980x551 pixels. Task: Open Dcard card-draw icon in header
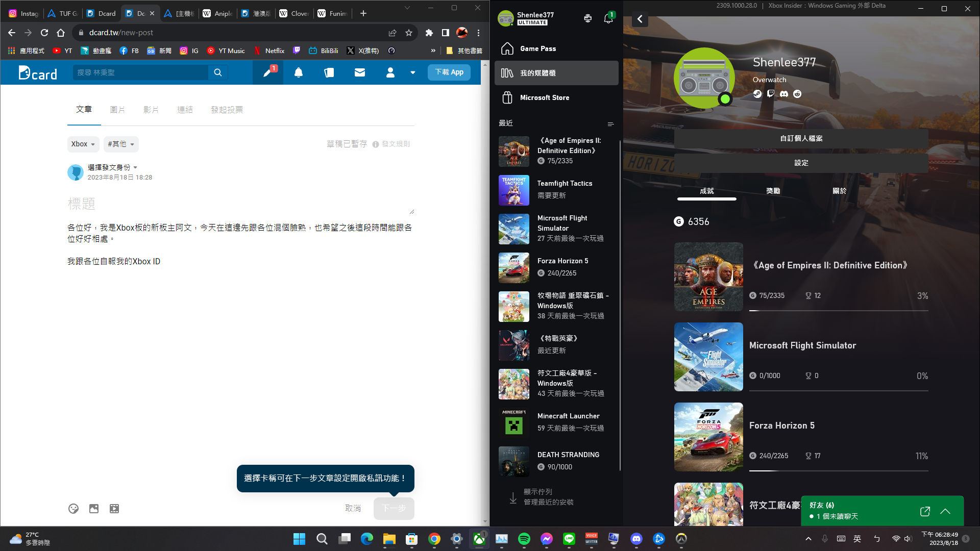tap(329, 72)
